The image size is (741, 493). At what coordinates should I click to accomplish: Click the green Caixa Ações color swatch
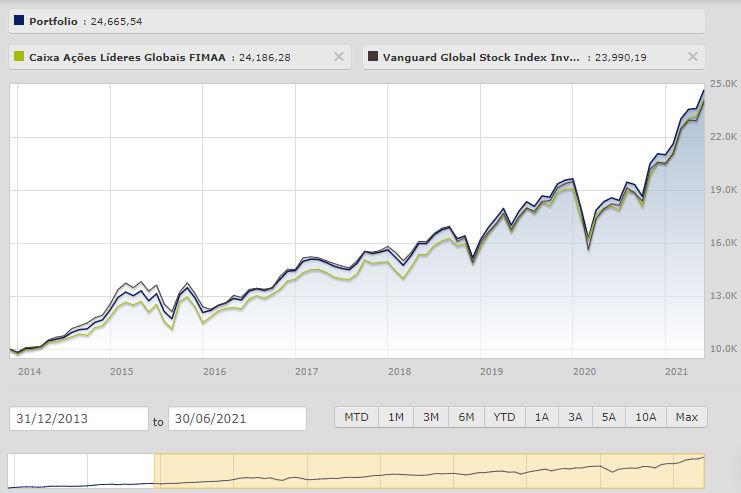20,57
